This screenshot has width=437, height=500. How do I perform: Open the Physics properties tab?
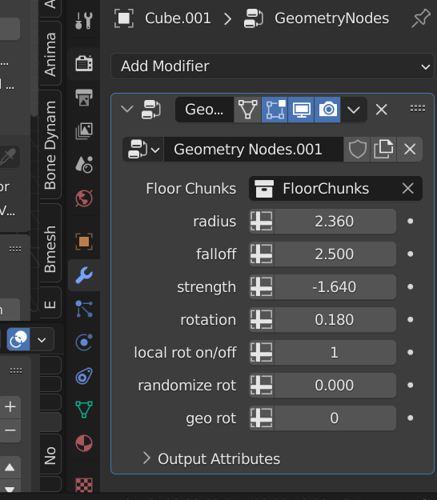[x=84, y=342]
